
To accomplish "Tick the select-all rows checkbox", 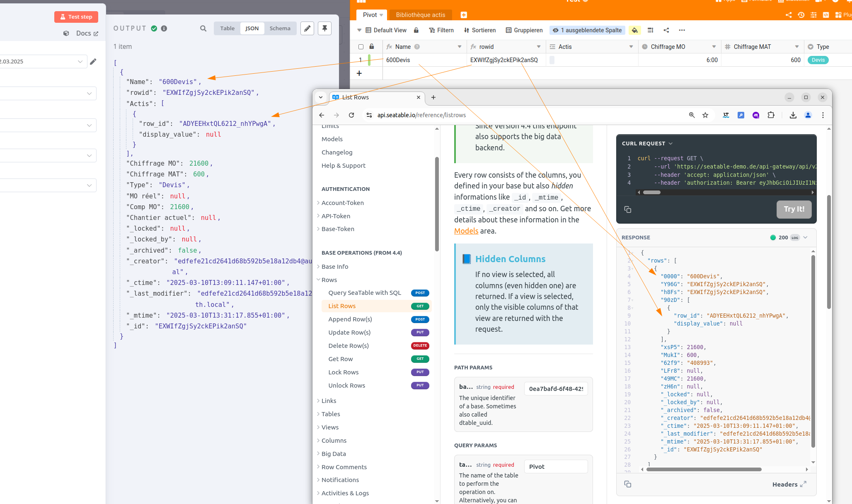I will tap(361, 47).
